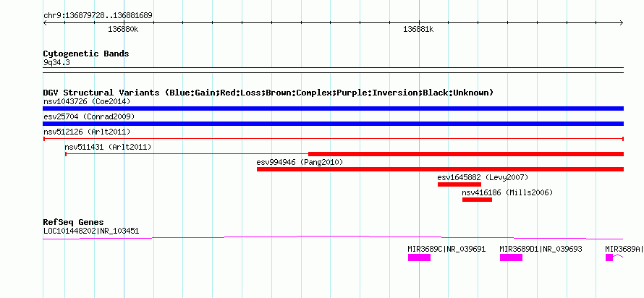Open the MIR3689D1|NR_039693 gene label
Viewport: 644px width, 298px height.
click(541, 249)
